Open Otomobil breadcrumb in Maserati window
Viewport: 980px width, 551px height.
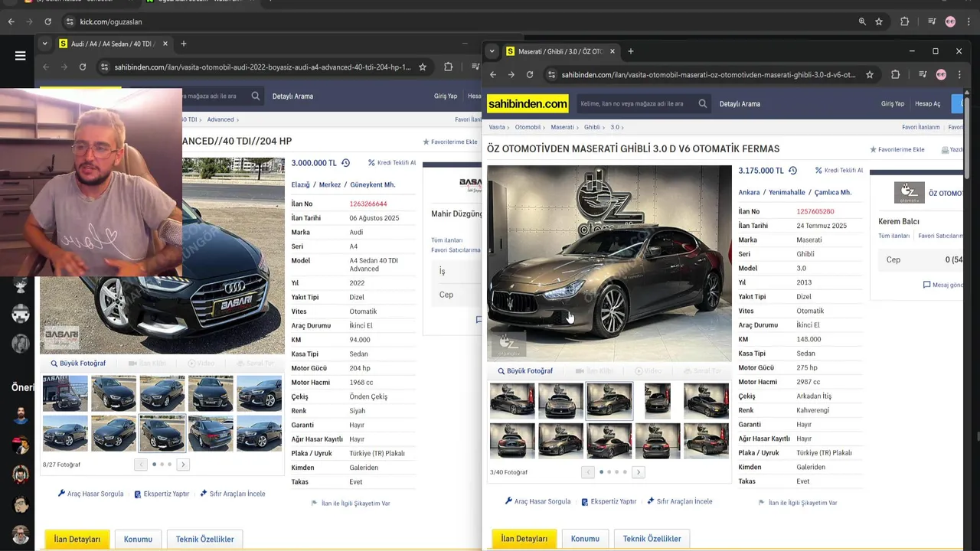point(528,127)
